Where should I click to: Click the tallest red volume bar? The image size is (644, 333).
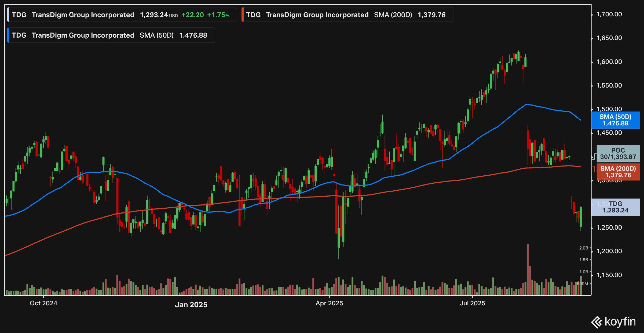[528, 269]
